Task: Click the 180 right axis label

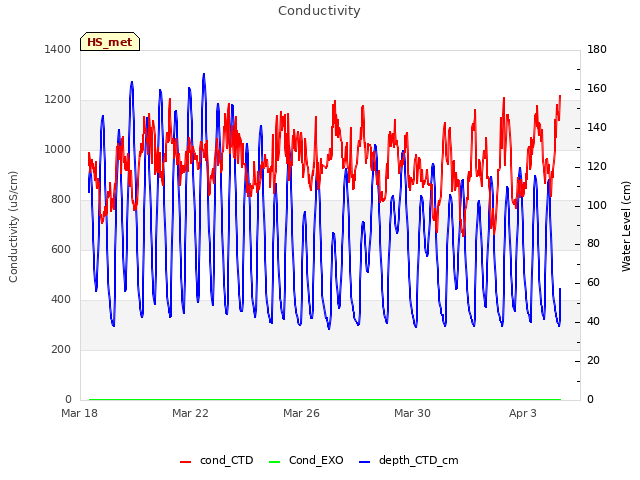Action: point(597,49)
